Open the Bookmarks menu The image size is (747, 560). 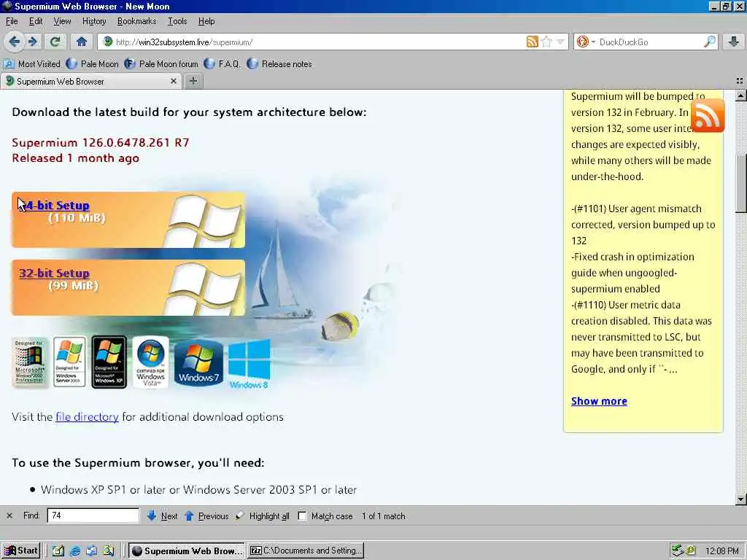click(x=136, y=21)
